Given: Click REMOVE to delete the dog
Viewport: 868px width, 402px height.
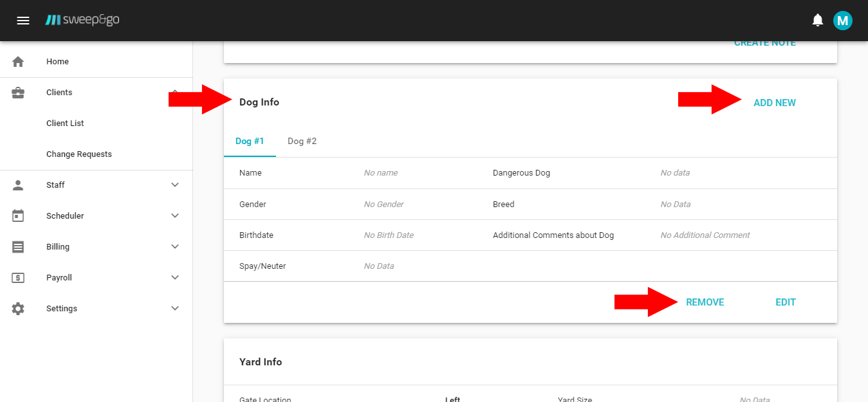Looking at the screenshot, I should [705, 302].
